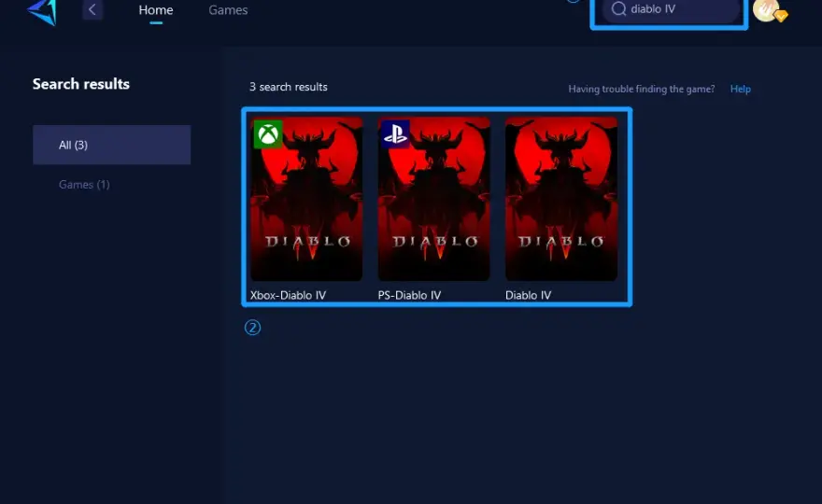Click the app logo in top-left corner
822x504 pixels.
(42, 11)
